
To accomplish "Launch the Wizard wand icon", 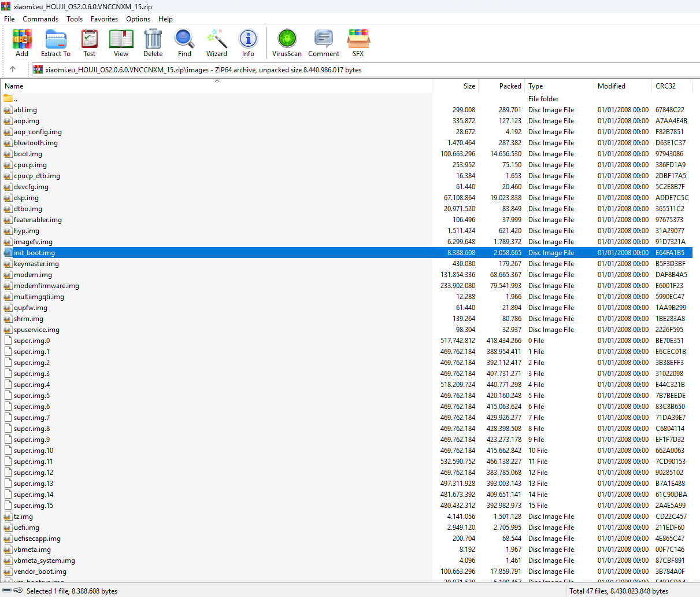I will [x=216, y=39].
